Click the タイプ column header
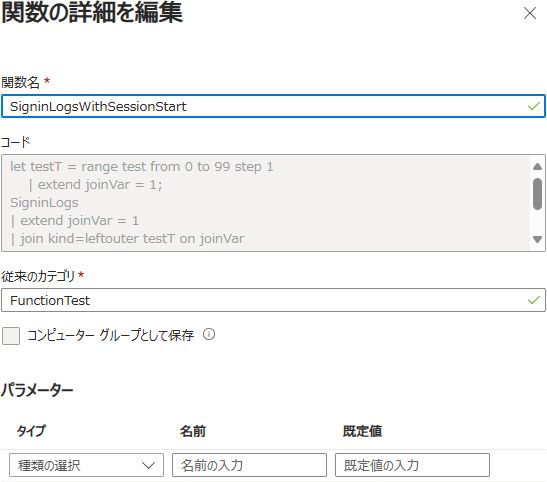The image size is (547, 482). click(31, 431)
